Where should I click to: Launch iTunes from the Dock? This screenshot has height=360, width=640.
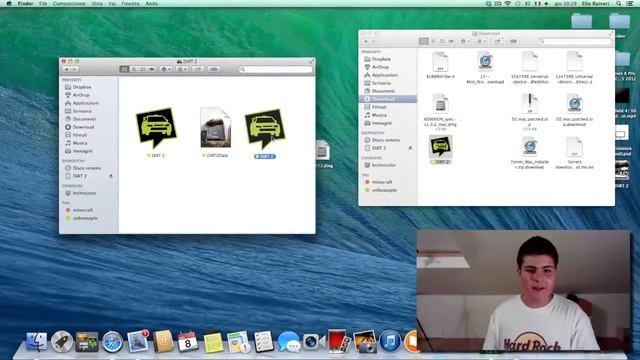pyautogui.click(x=389, y=341)
